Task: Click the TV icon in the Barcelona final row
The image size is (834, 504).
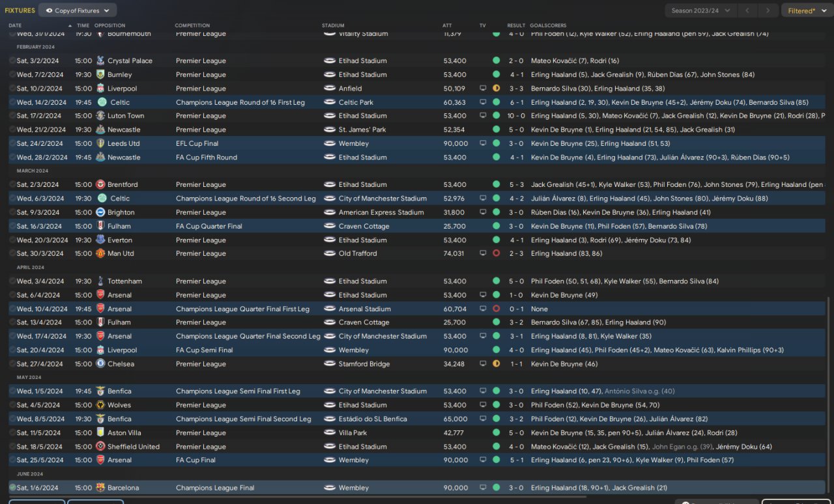Action: tap(483, 488)
